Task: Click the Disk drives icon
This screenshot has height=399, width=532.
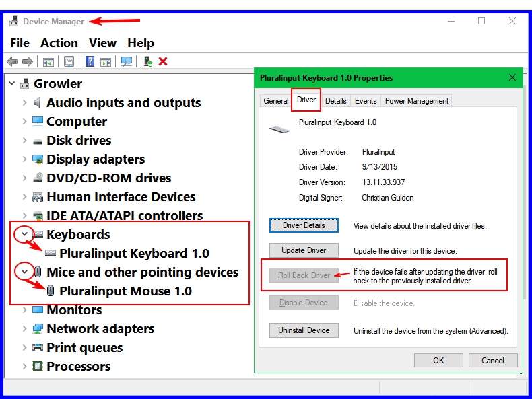Action: tap(38, 141)
